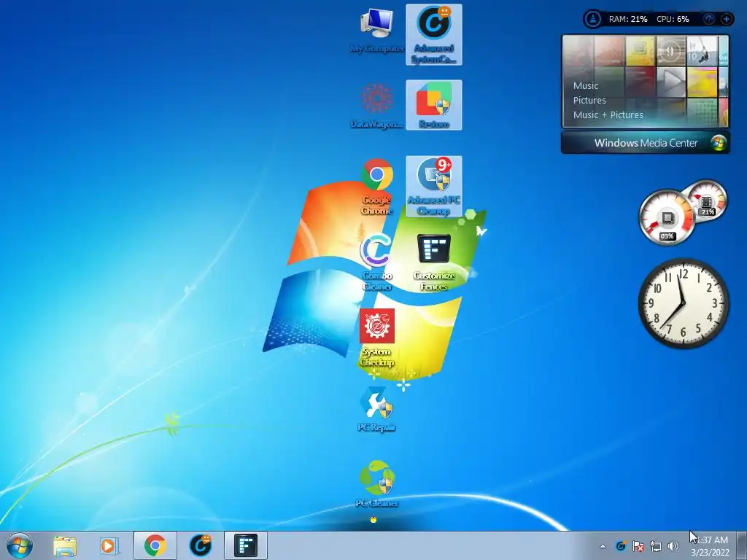
Task: Click the CPU: 6% readout
Action: pos(673,19)
